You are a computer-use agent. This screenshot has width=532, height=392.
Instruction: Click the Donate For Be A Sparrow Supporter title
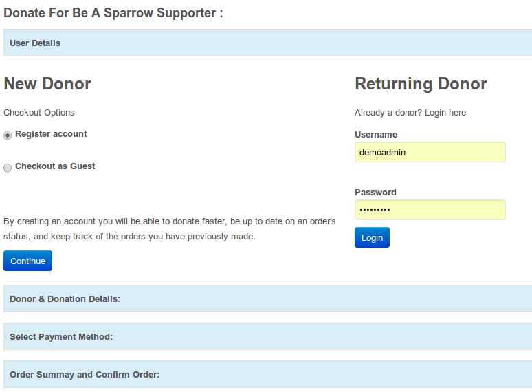tap(113, 13)
